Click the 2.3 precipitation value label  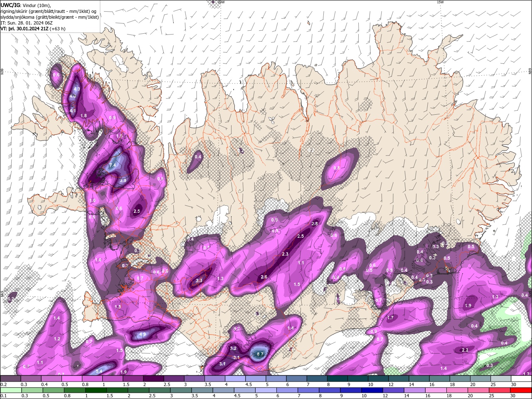pyautogui.click(x=285, y=254)
